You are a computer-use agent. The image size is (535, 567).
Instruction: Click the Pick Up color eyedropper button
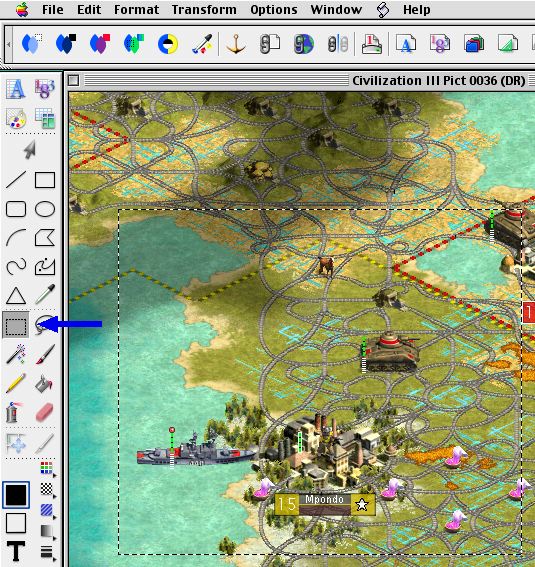coord(202,44)
